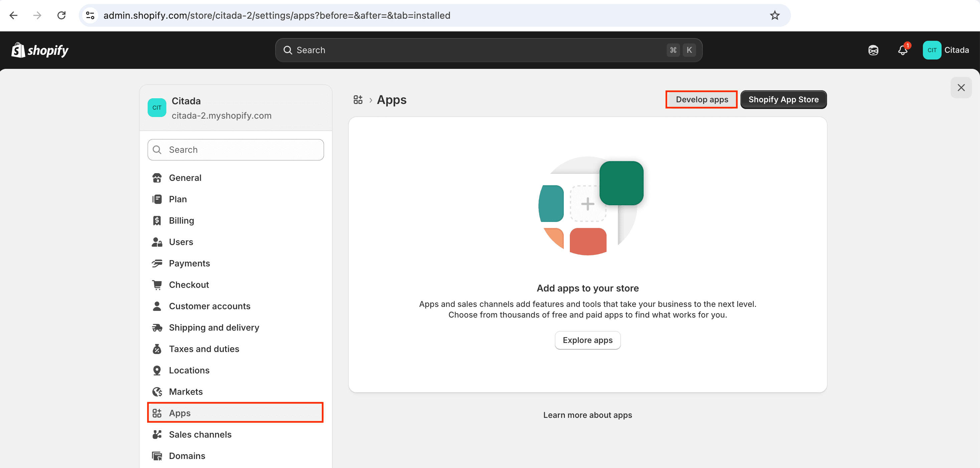This screenshot has width=980, height=468.
Task: Open the Sidekick assistant icon
Action: pos(873,50)
